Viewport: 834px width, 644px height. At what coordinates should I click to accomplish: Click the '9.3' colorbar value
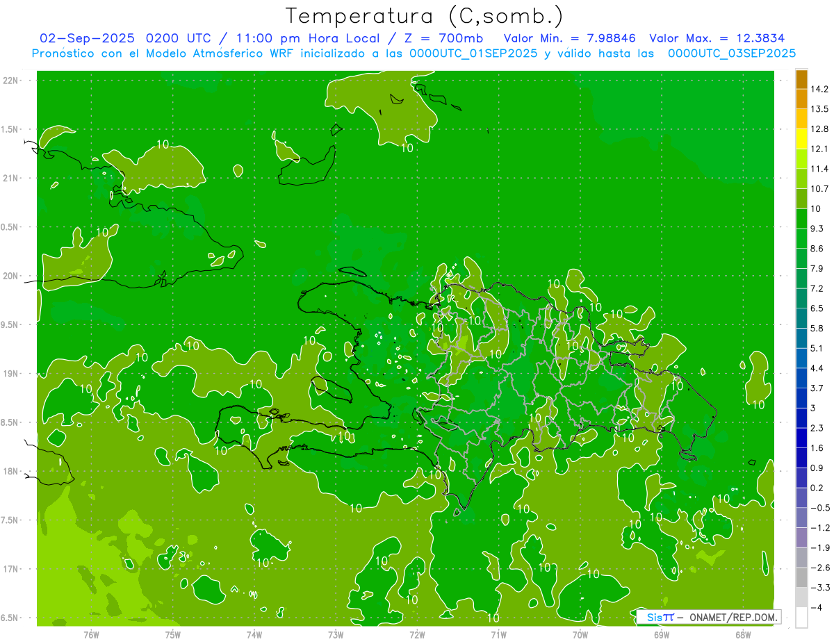[817, 229]
